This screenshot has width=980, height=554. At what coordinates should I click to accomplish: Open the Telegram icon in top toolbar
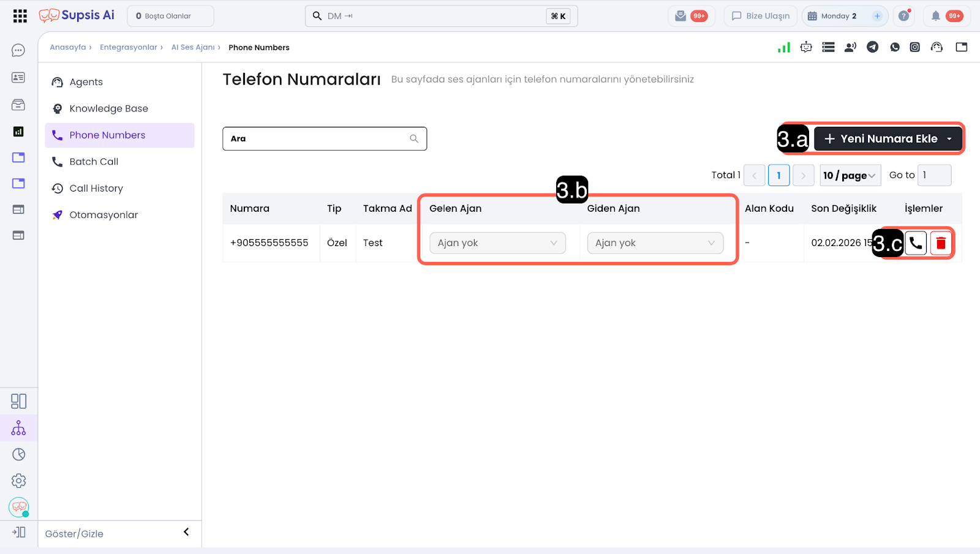point(872,47)
